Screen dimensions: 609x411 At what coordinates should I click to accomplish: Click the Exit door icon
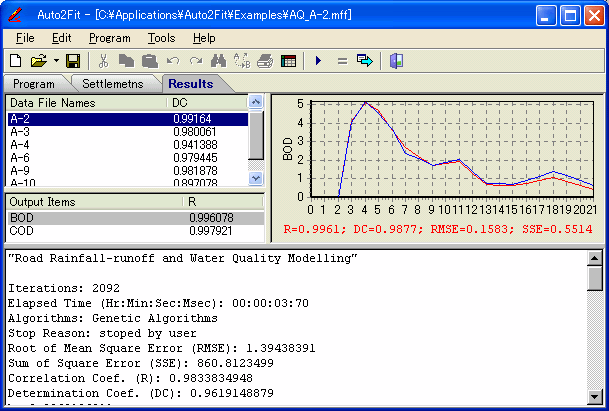[396, 61]
